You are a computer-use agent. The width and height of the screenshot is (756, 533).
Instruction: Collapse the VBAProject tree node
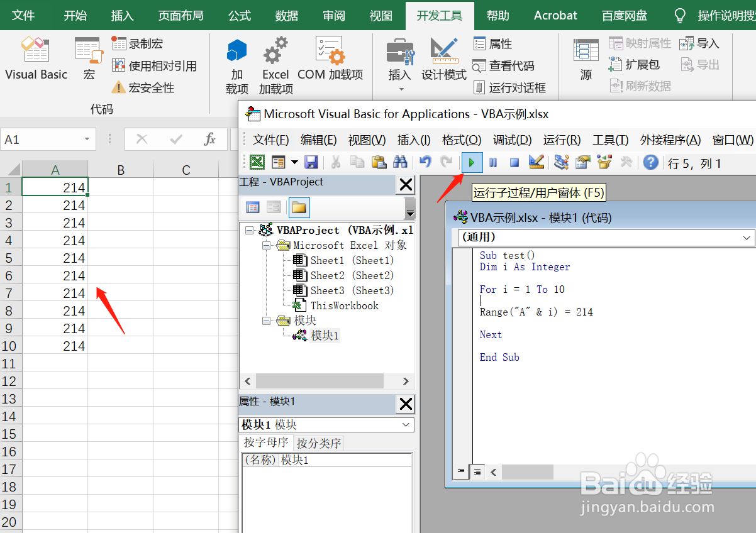[250, 231]
